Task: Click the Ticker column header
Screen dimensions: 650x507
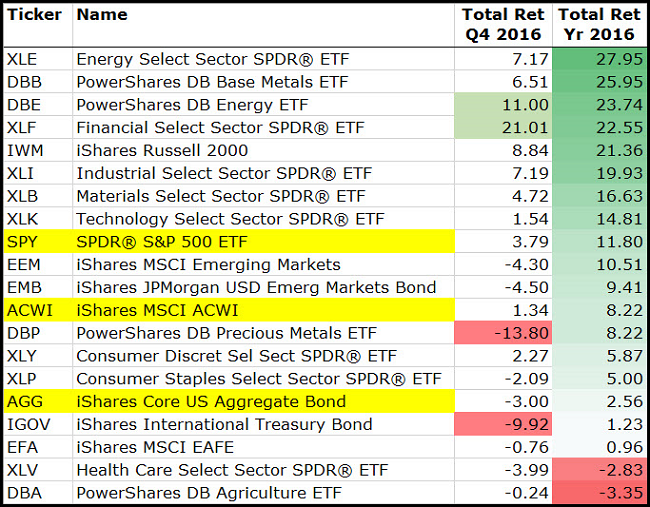Action: pos(38,15)
